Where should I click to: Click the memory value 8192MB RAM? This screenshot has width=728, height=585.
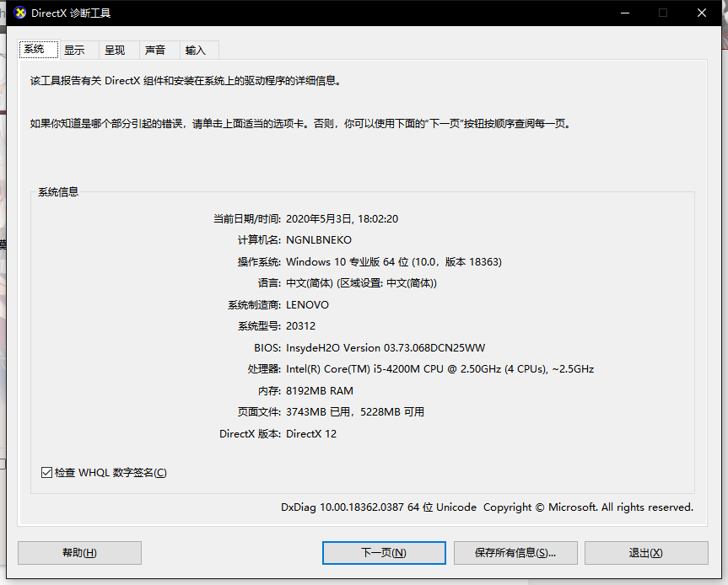pyautogui.click(x=320, y=390)
